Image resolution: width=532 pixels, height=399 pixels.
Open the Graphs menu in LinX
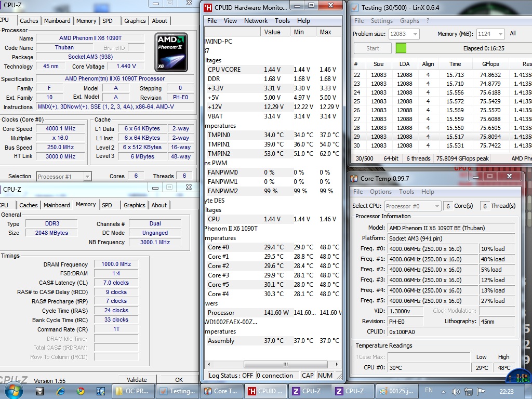(409, 21)
